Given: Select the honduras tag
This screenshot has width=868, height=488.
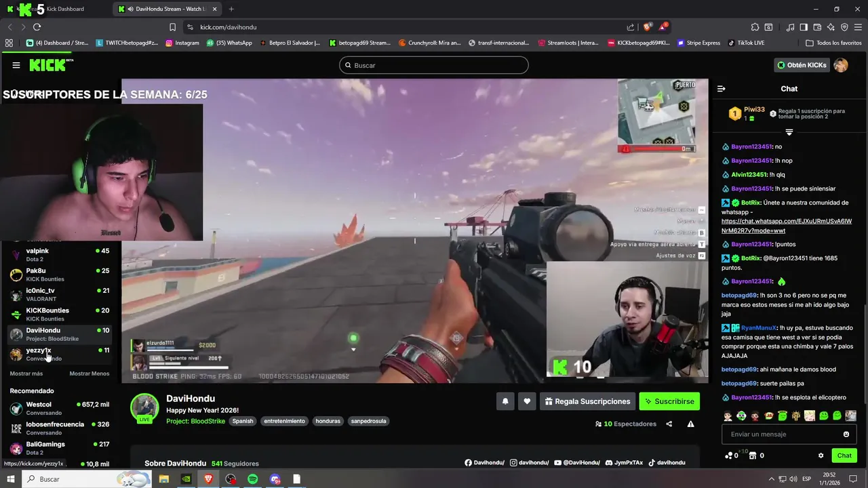Looking at the screenshot, I should point(328,421).
